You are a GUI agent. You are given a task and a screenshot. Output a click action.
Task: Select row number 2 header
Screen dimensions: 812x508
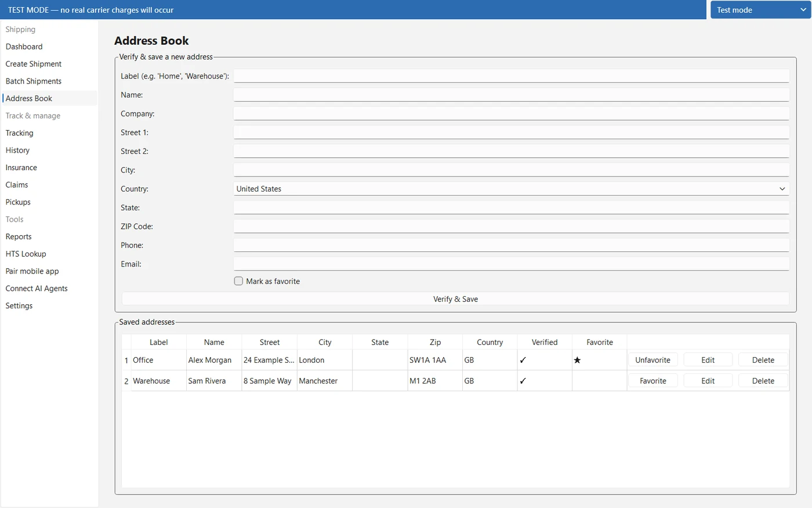tap(126, 381)
